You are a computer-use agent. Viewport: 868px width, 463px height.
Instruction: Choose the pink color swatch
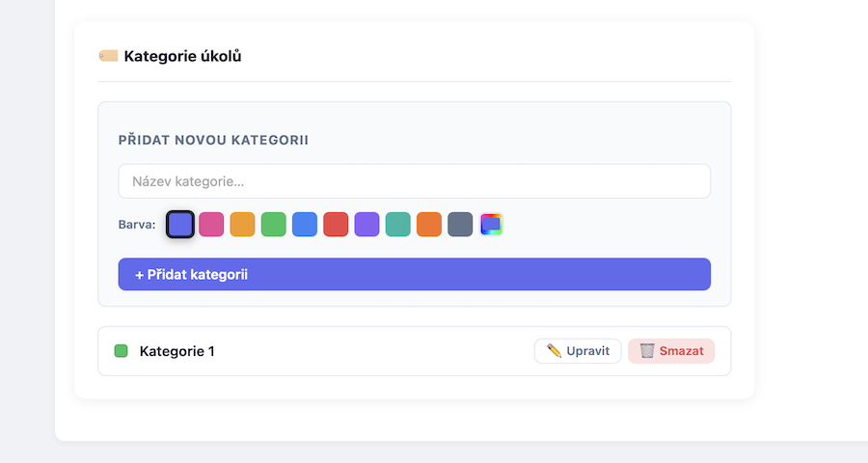211,225
